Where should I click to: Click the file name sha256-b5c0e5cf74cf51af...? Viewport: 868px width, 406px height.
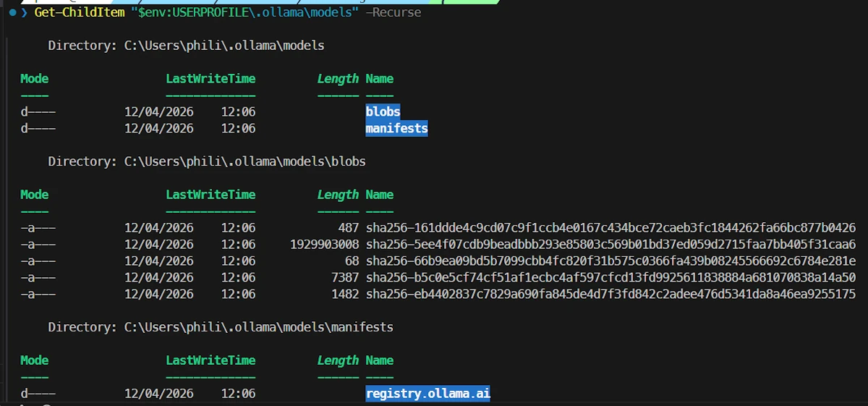[x=610, y=278]
